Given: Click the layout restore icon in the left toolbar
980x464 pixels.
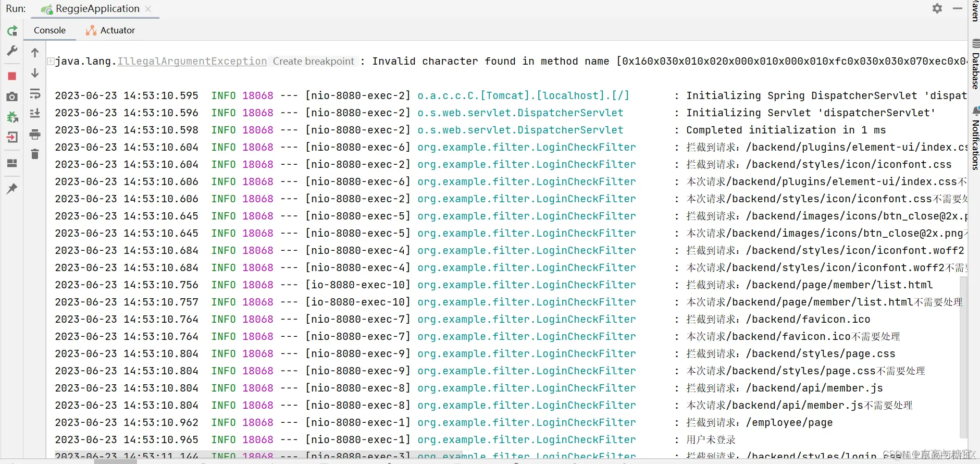Looking at the screenshot, I should 12,163.
